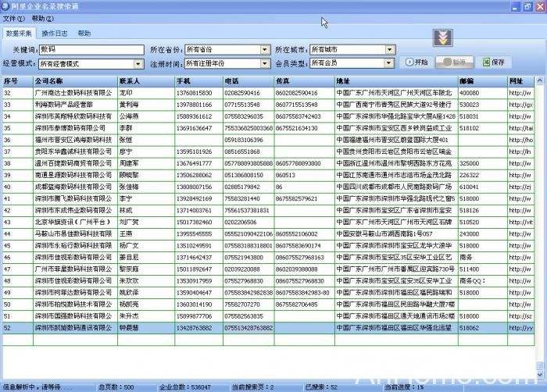Expand the 会员类型 member type dropdown

click(x=389, y=62)
